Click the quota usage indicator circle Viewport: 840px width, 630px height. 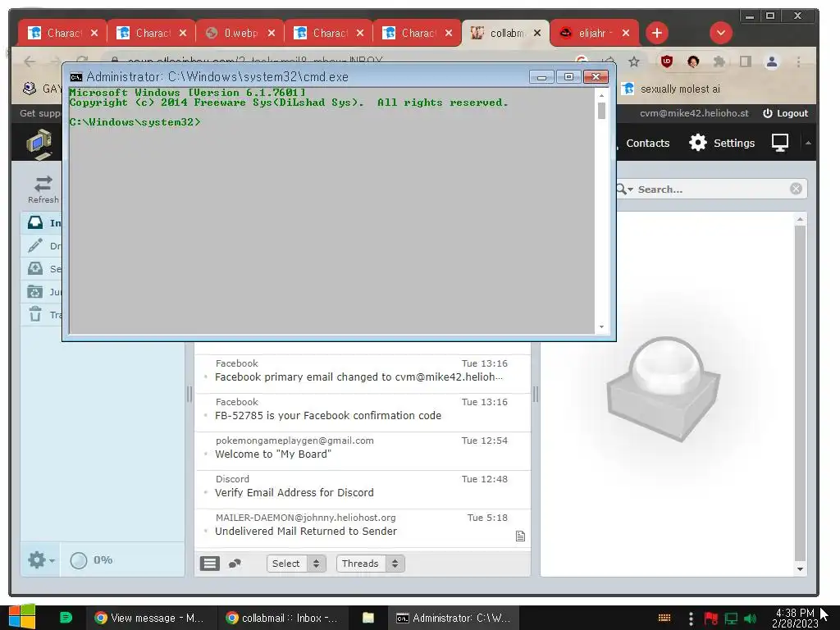pos(78,560)
